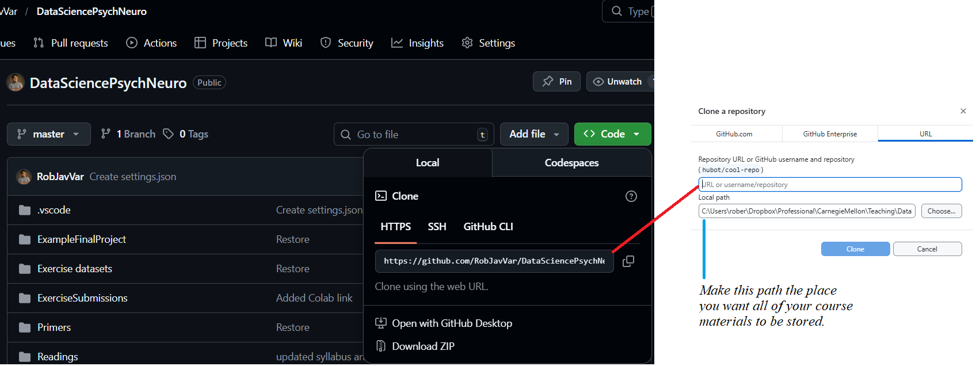Open the Primers folder
The width and height of the screenshot is (980, 366).
coord(54,327)
